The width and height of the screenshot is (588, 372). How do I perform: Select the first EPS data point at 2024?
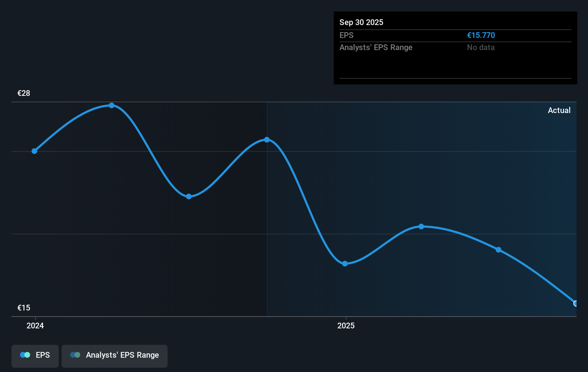tap(34, 151)
